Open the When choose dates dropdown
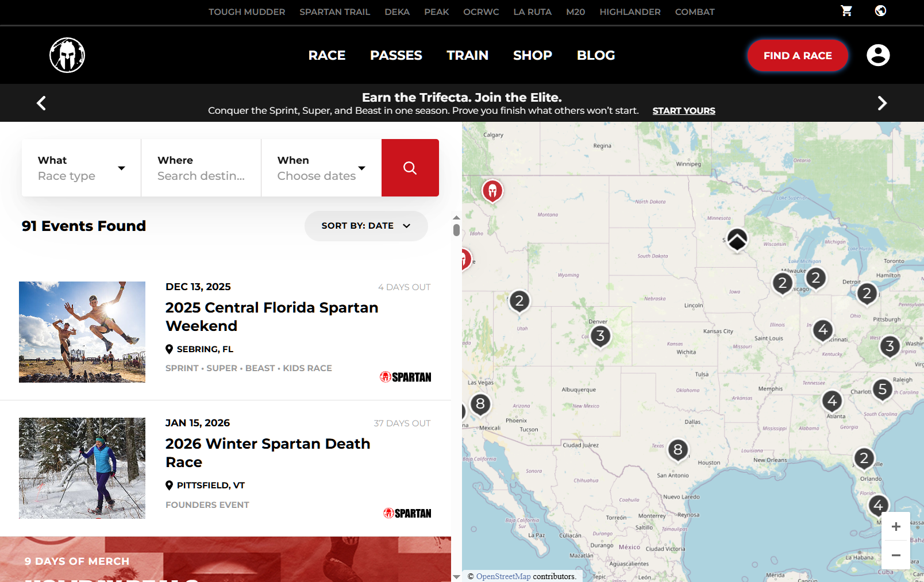The width and height of the screenshot is (924, 582). [321, 168]
